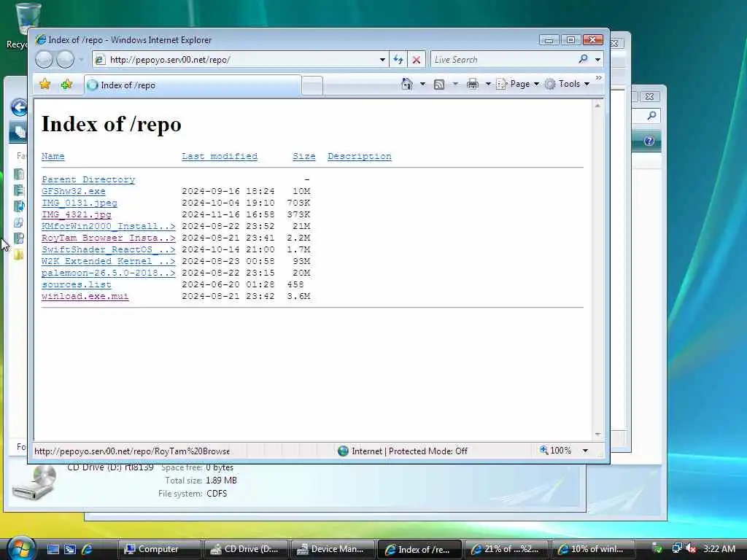Screen dimensions: 747x560
Task: Click the address bar URL field
Action: pyautogui.click(x=241, y=60)
